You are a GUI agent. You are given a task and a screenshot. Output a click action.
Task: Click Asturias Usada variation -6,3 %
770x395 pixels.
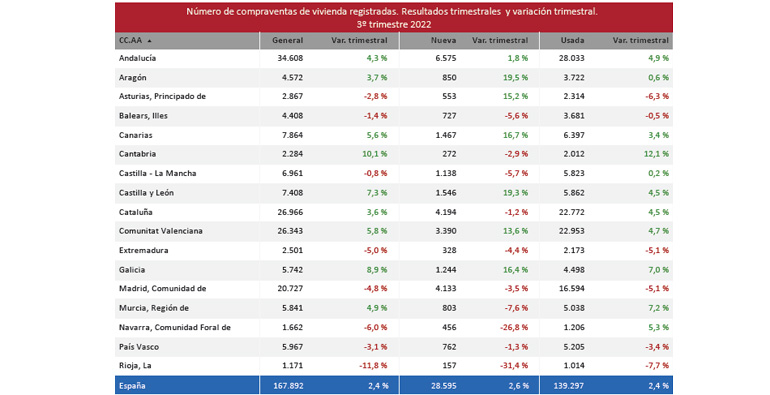(657, 96)
